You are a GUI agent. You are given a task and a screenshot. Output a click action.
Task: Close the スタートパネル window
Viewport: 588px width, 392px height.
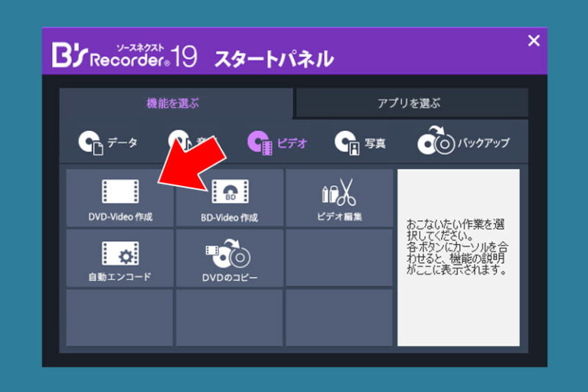coord(534,41)
